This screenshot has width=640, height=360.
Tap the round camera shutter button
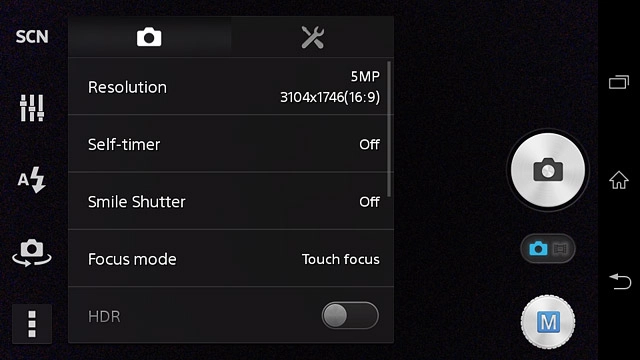coord(548,170)
